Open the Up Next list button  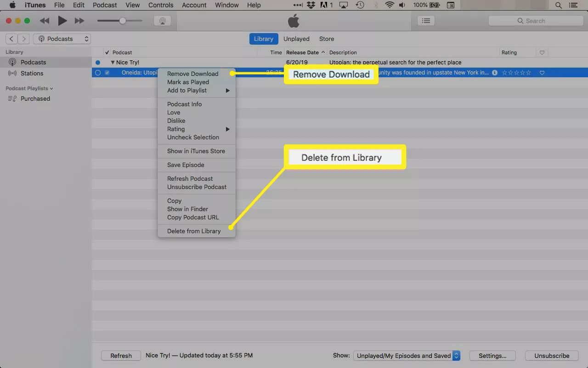(x=426, y=21)
